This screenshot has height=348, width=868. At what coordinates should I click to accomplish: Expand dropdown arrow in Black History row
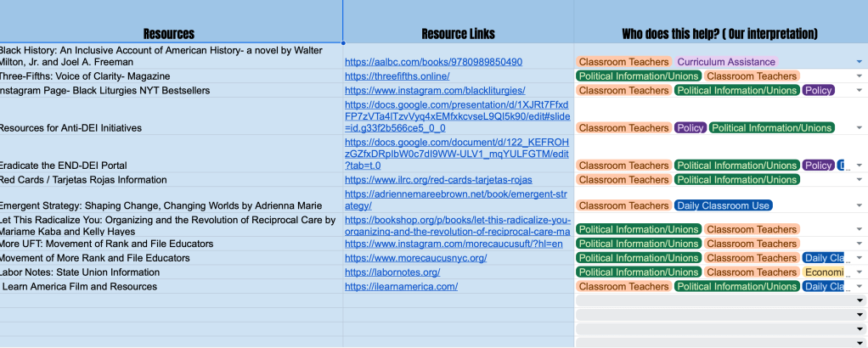859,63
